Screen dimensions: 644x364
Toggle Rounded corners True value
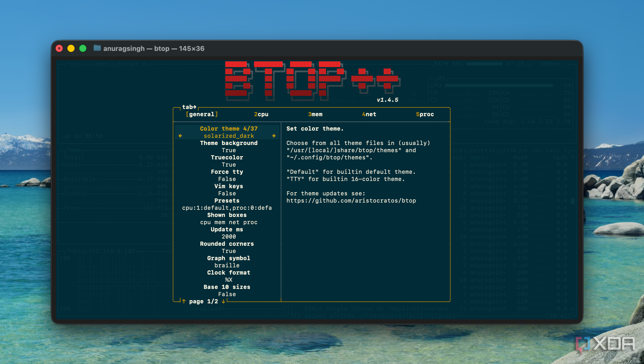229,251
